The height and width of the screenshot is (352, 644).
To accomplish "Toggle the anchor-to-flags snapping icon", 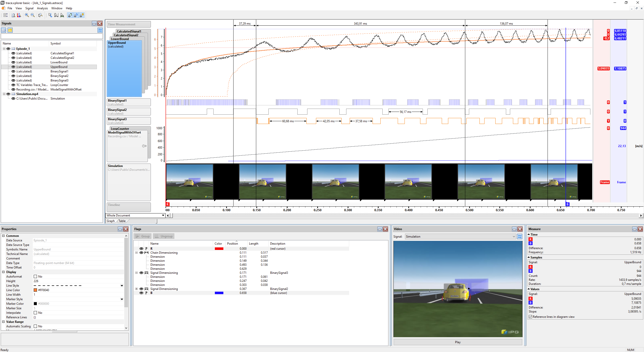I will (x=76, y=15).
